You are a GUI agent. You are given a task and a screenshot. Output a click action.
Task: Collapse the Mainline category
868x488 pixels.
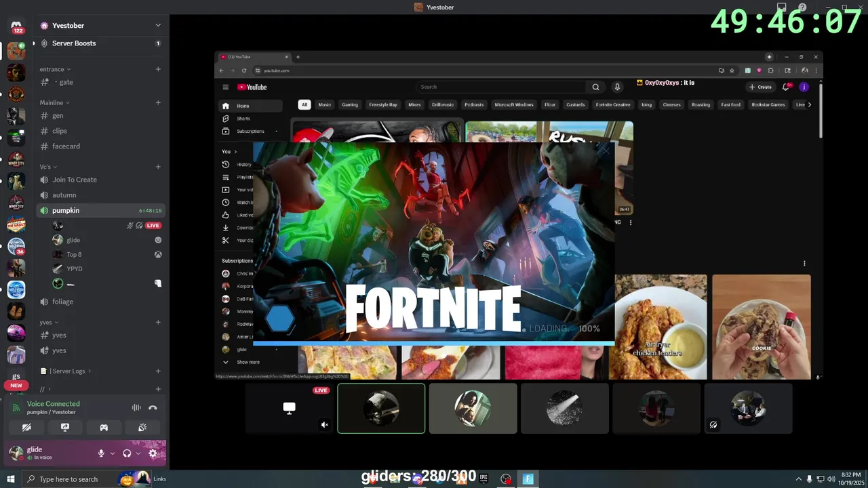[55, 103]
